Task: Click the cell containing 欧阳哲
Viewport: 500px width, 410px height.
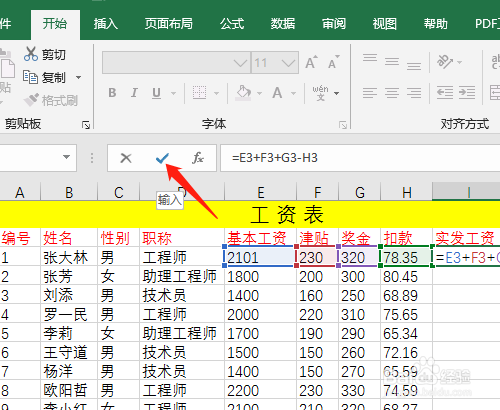Action: [69, 390]
